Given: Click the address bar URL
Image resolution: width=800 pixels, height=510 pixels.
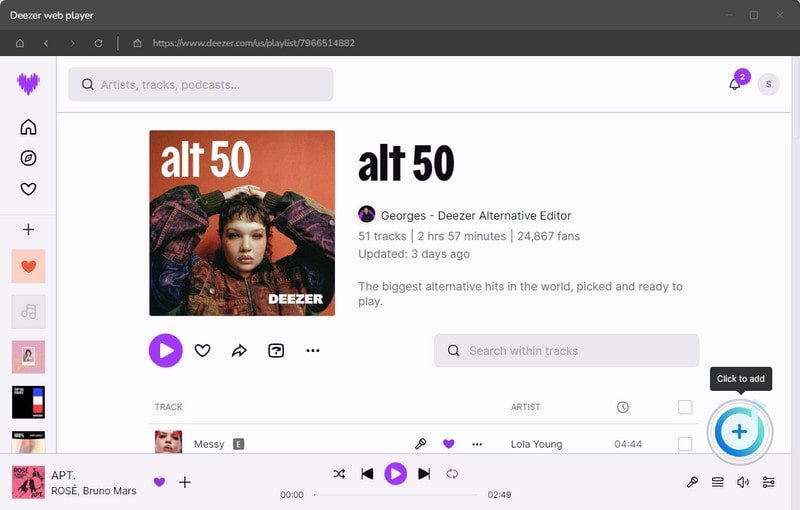Looking at the screenshot, I should [254, 43].
